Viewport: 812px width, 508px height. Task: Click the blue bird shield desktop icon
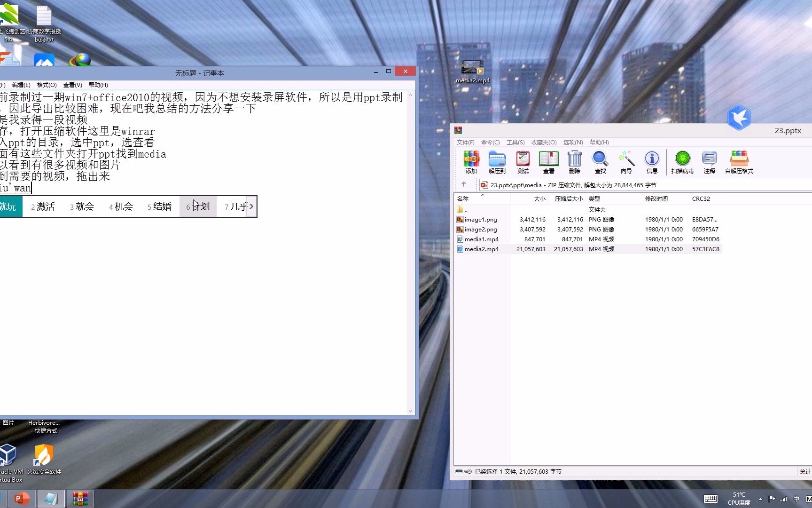coord(739,117)
